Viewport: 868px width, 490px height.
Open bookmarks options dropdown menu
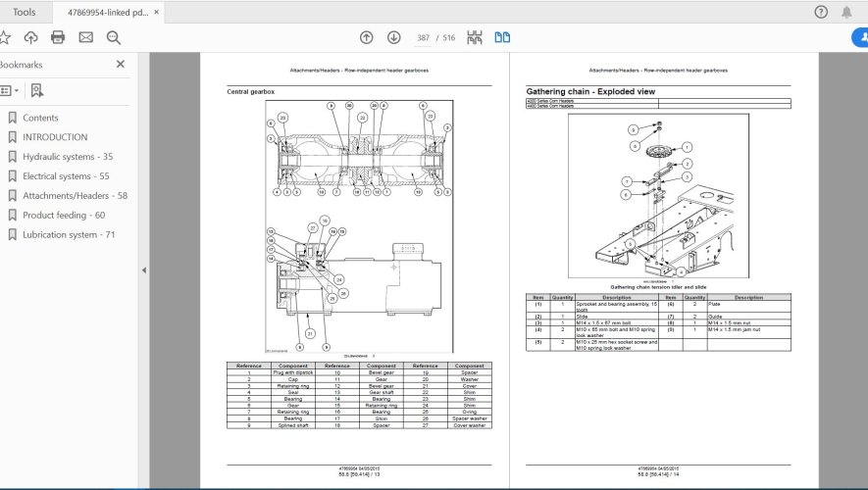(8, 90)
